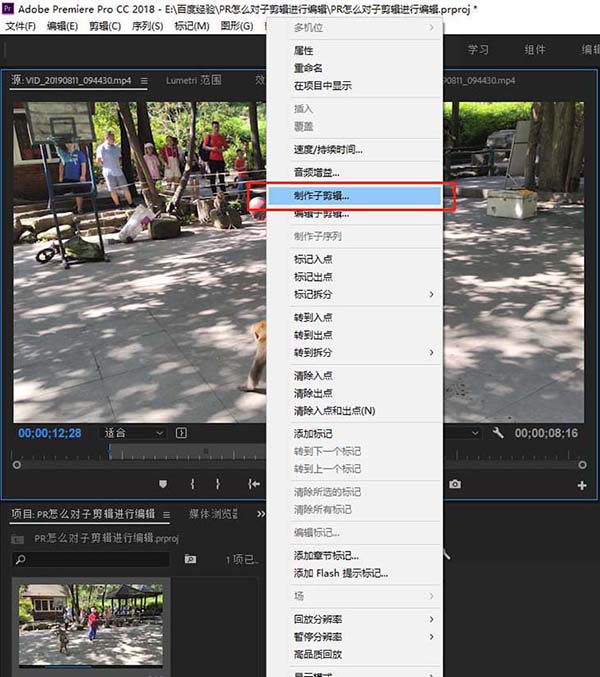Click the right circular zoom scrollbar handle

click(582, 465)
